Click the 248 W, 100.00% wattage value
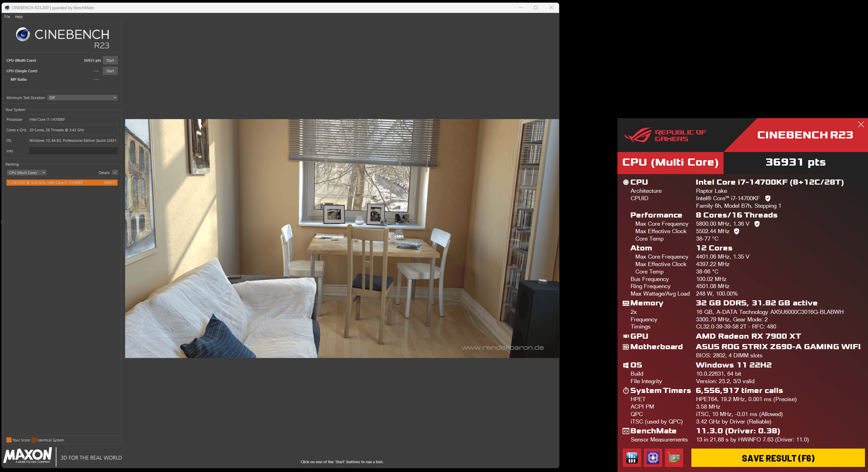This screenshot has width=868, height=472. tap(717, 294)
